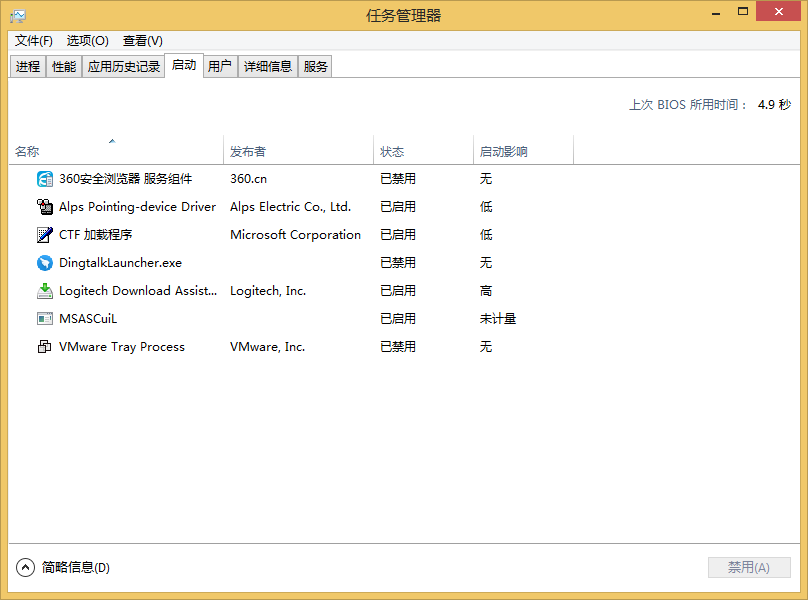Maximize the 任务管理器 window

click(743, 11)
